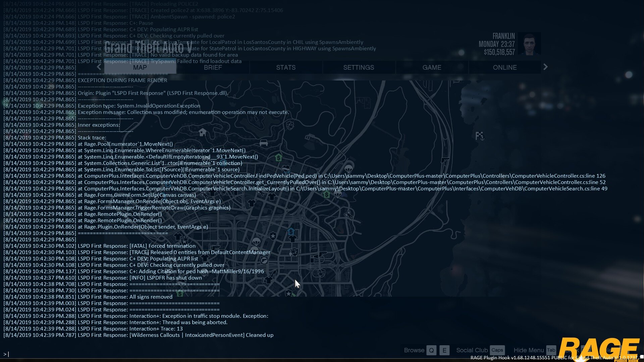Open the STATS tab
The width and height of the screenshot is (644, 362).
click(x=286, y=67)
